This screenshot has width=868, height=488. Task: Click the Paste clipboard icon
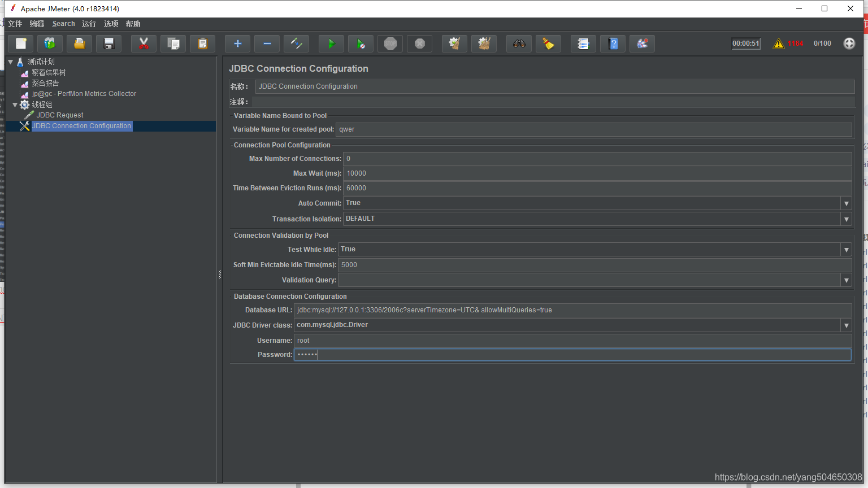tap(203, 43)
